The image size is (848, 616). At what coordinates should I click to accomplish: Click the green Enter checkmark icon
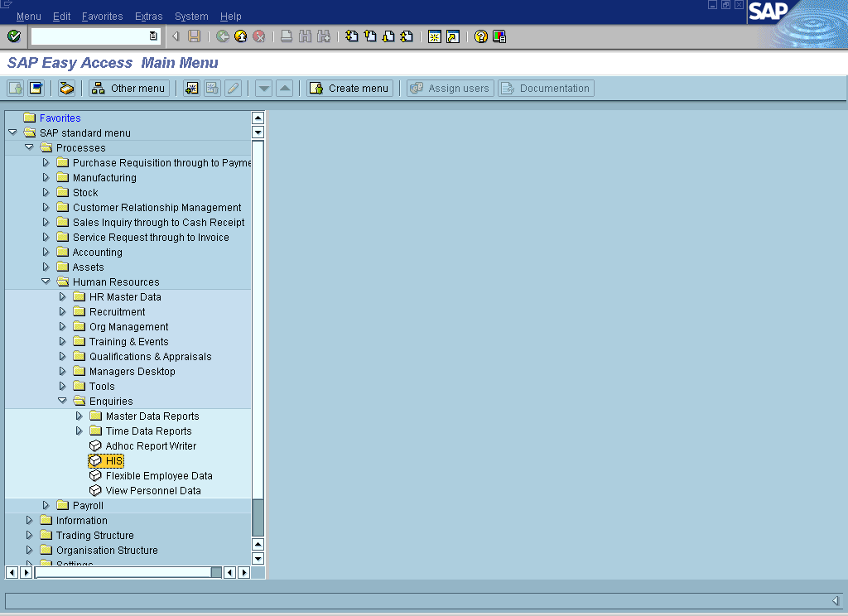point(14,36)
